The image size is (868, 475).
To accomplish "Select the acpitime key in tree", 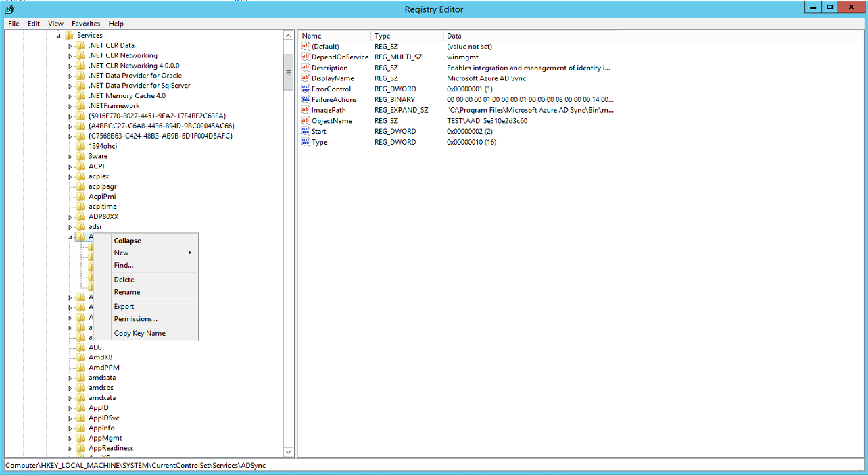I will click(x=103, y=207).
